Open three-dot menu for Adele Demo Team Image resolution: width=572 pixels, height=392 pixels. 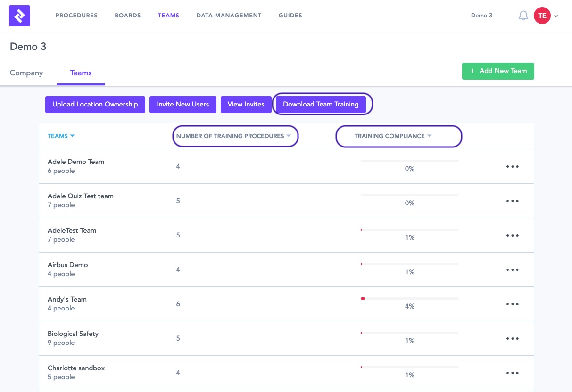point(512,167)
